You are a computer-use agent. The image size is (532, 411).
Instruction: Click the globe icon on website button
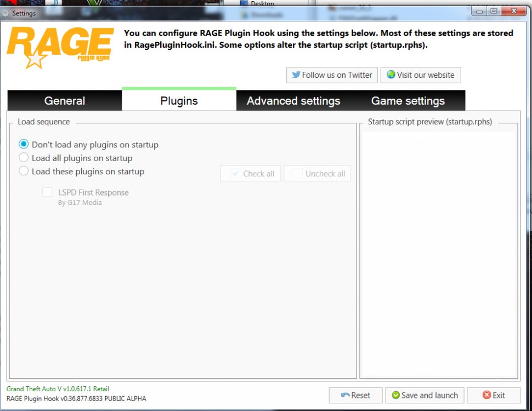point(391,75)
